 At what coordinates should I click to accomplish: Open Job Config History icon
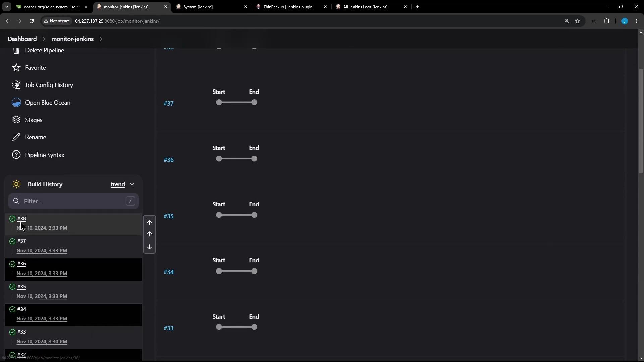(x=16, y=85)
